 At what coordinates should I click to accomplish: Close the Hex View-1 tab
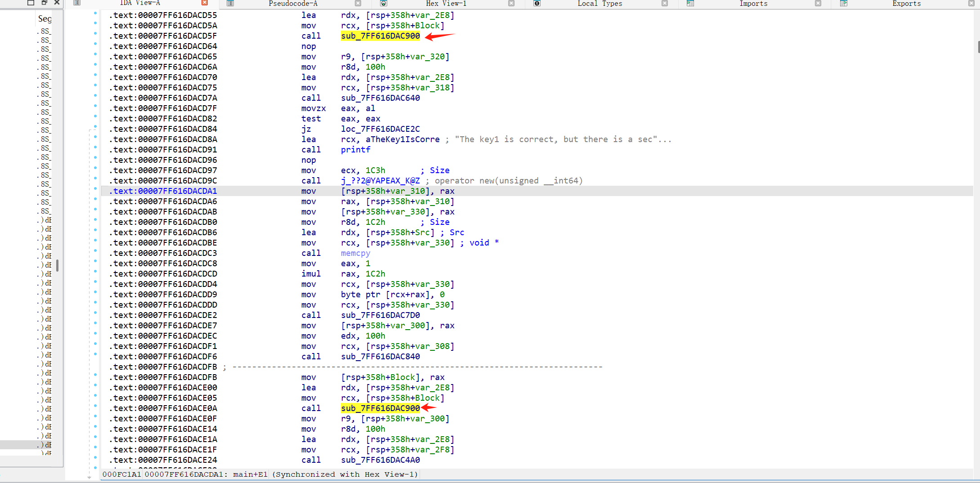(511, 3)
